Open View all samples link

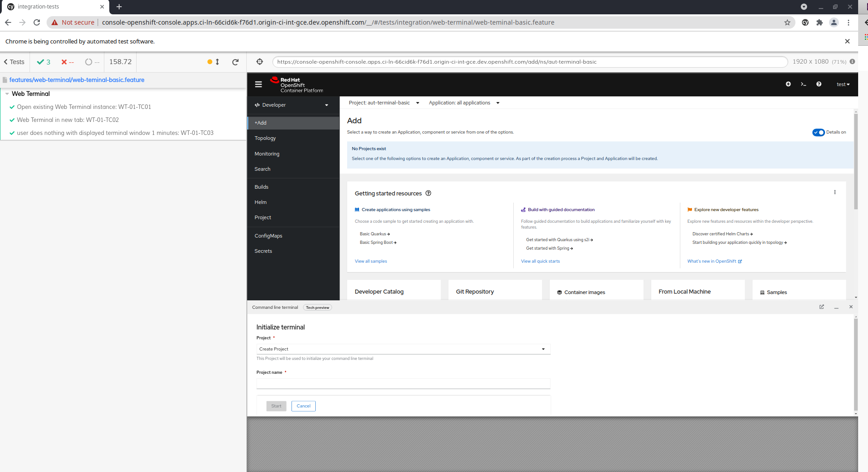[x=371, y=261]
